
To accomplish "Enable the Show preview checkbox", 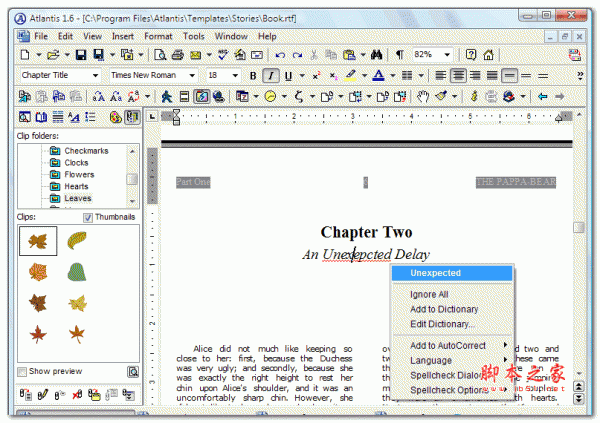I will coord(22,372).
